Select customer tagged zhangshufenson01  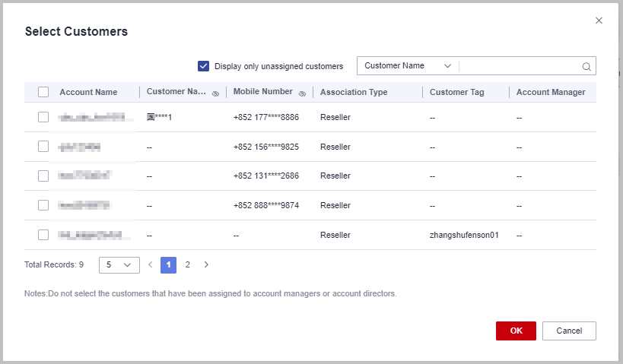pyautogui.click(x=43, y=235)
